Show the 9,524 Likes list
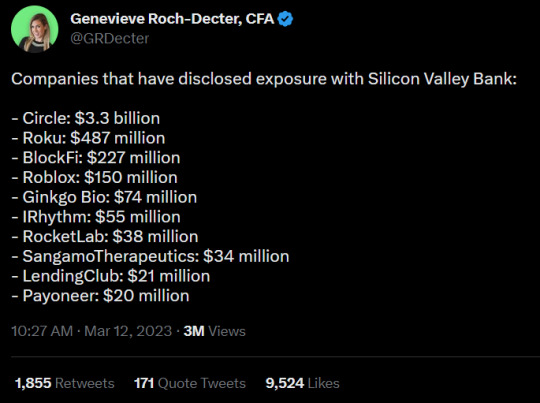Viewport: 540px width, 403px height. 302,383
